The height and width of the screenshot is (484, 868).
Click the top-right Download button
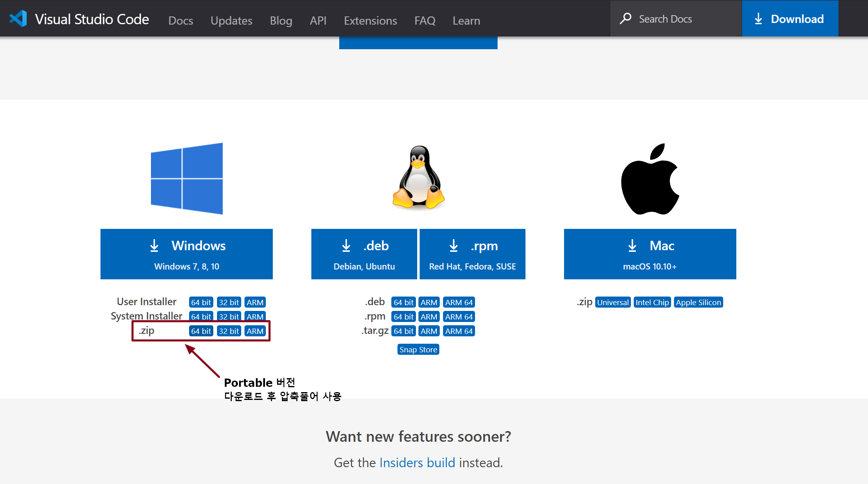[x=790, y=19]
